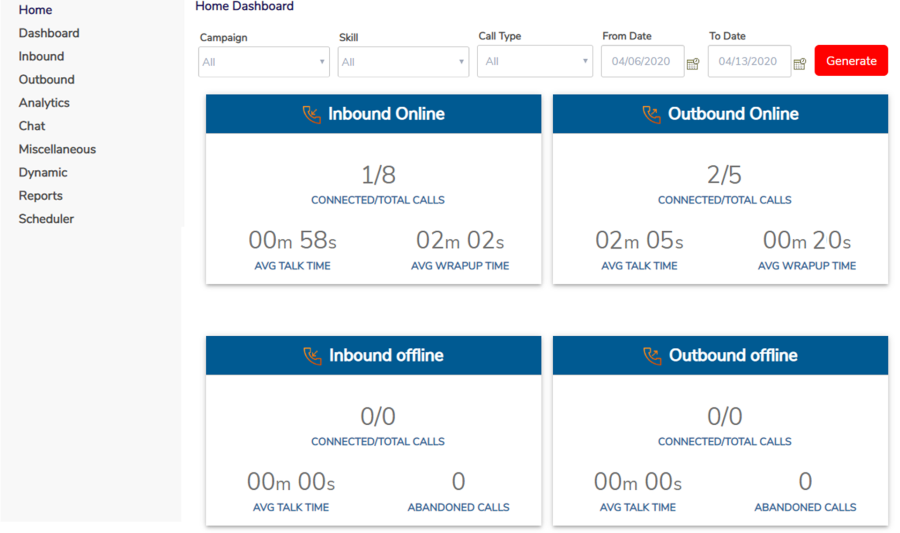The height and width of the screenshot is (533, 900).
Task: Click the Home Dashboard page title
Action: (x=245, y=6)
